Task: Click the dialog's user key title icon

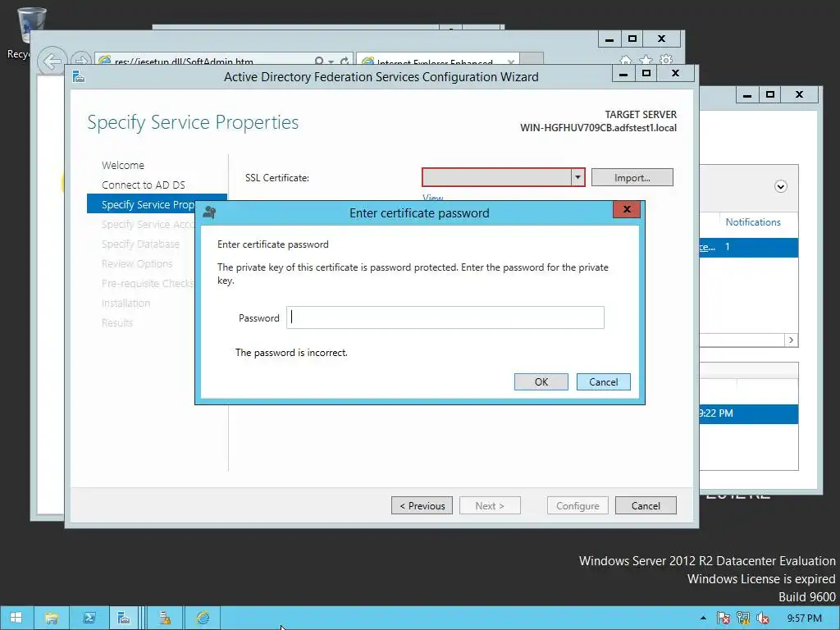Action: 209,212
